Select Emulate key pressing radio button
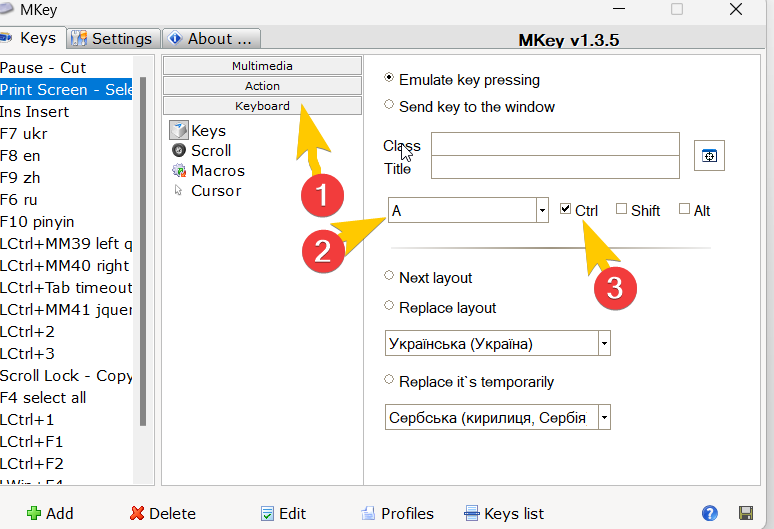This screenshot has width=774, height=529. point(389,78)
